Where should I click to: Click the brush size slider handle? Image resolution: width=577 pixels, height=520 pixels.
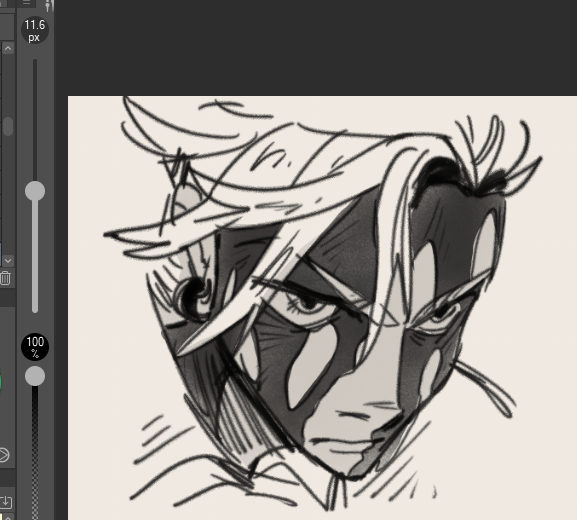tap(35, 191)
